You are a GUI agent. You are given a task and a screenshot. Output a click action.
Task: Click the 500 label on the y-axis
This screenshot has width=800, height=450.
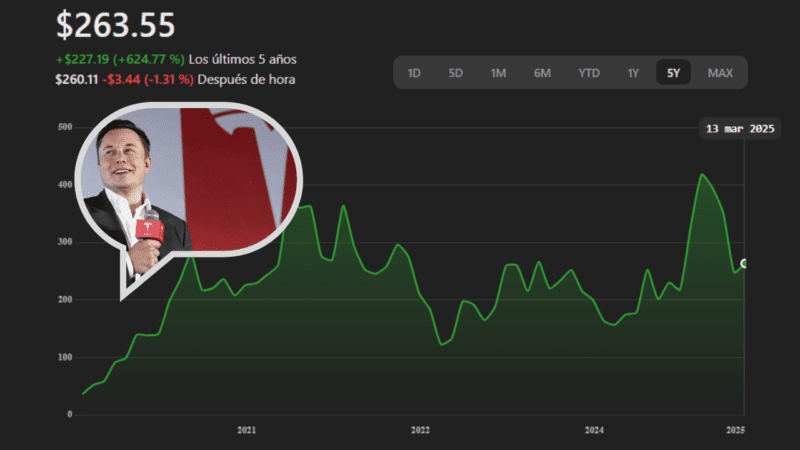tap(65, 127)
